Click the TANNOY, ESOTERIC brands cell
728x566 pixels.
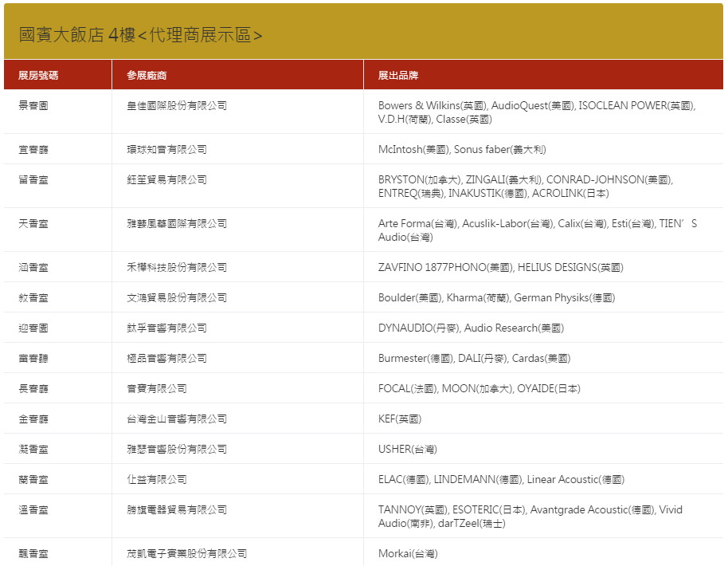[x=544, y=516]
